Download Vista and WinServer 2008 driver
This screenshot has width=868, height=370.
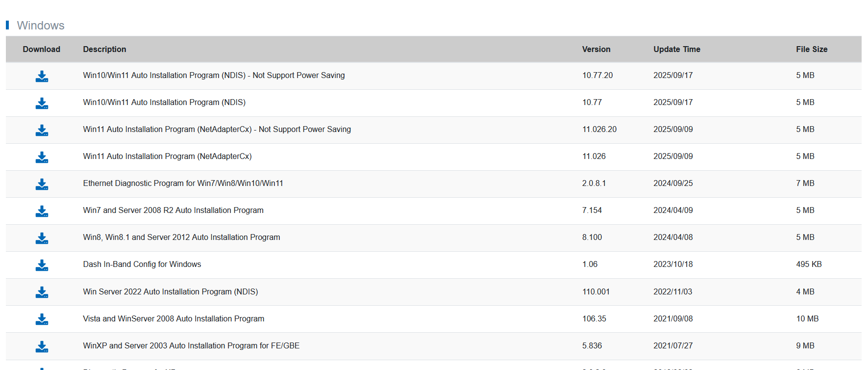pos(42,319)
